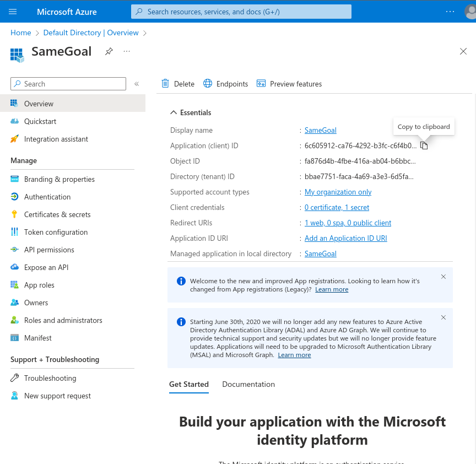The image size is (476, 464).
Task: Open Managed application SameGoal link
Action: (x=320, y=254)
